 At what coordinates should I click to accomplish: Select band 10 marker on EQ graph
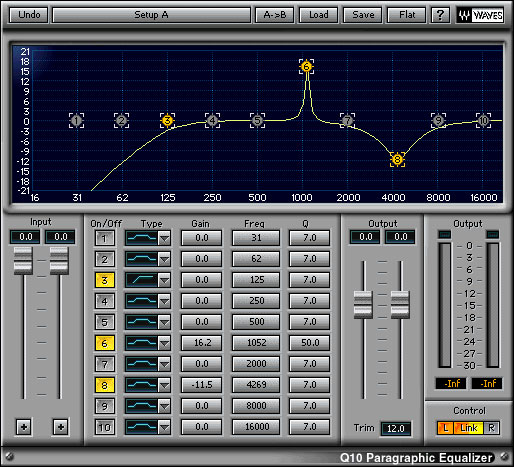(483, 120)
